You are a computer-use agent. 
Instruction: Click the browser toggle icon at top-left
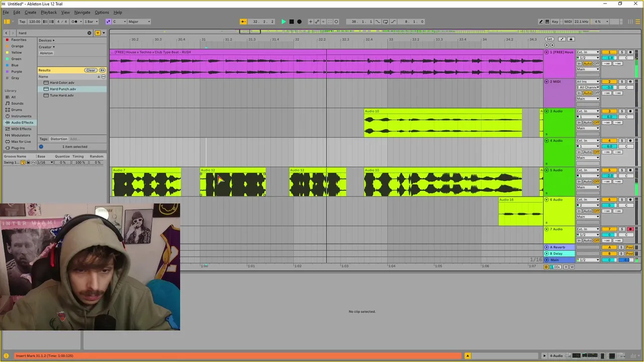tap(7, 22)
